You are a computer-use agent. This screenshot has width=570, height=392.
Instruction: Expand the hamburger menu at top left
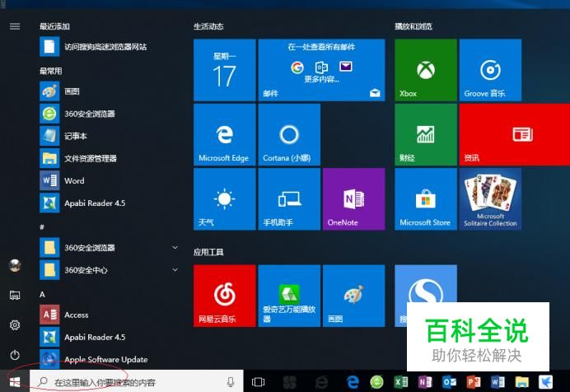(15, 26)
